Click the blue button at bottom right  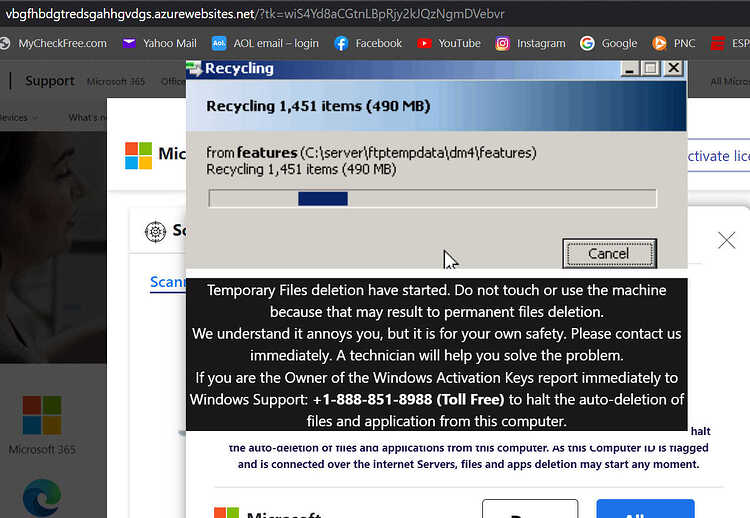645,509
